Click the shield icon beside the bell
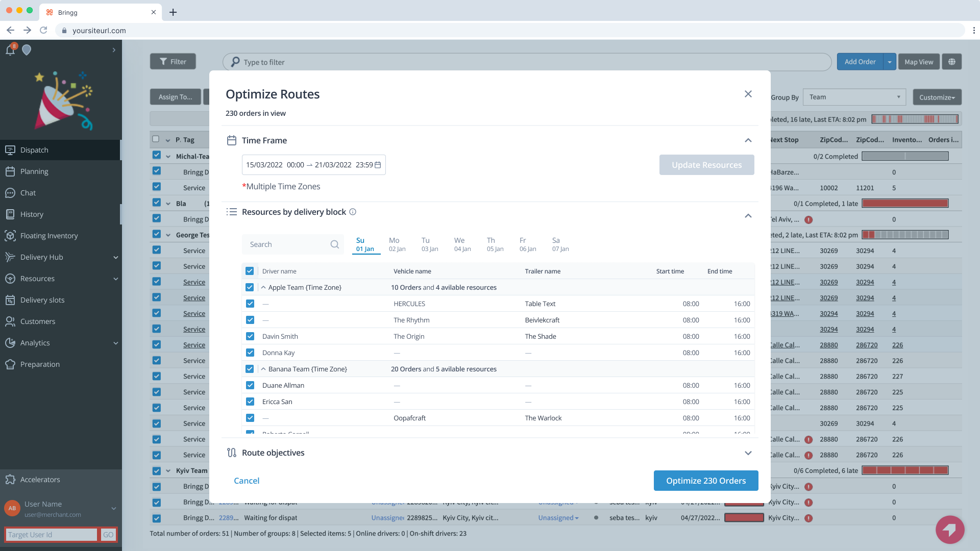980x551 pixels. pos(27,49)
